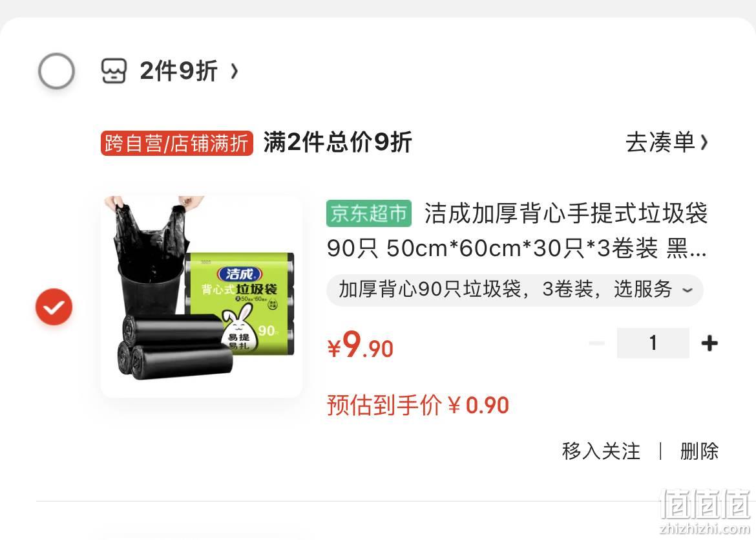756x540 pixels.
Task: Decrease quantity with the minus button
Action: pos(596,343)
